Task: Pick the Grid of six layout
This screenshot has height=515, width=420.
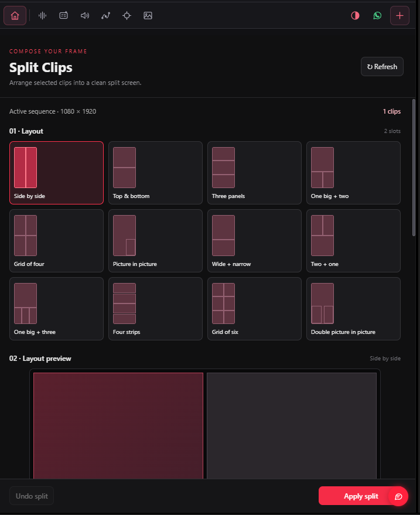Action: pos(254,309)
